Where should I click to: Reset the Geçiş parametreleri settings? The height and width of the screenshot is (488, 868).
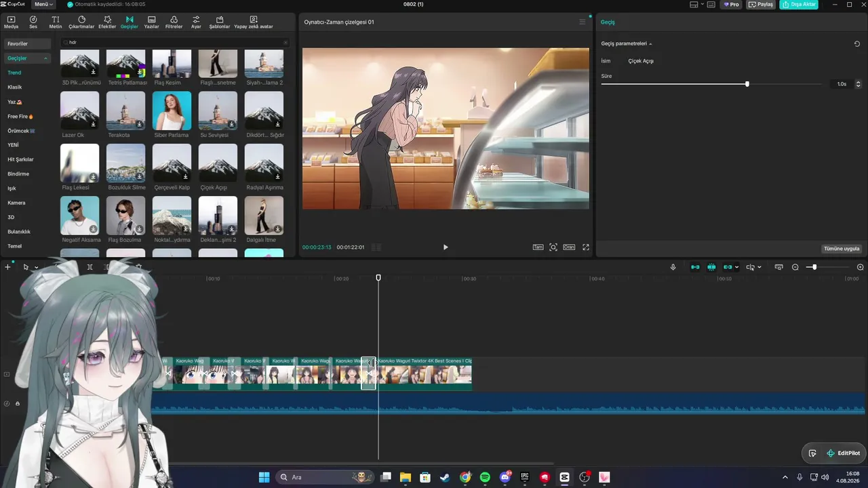pyautogui.click(x=857, y=44)
